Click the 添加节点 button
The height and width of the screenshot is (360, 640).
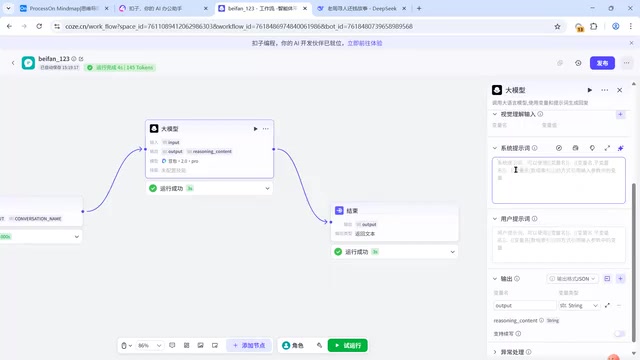[249, 345]
